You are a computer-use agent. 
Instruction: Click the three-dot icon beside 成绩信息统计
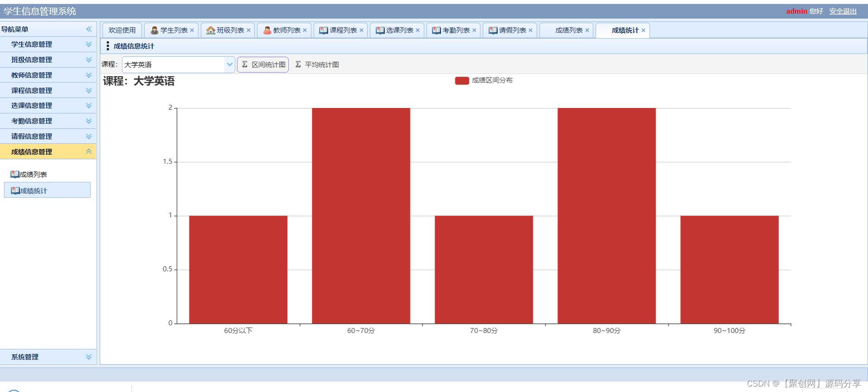[107, 46]
